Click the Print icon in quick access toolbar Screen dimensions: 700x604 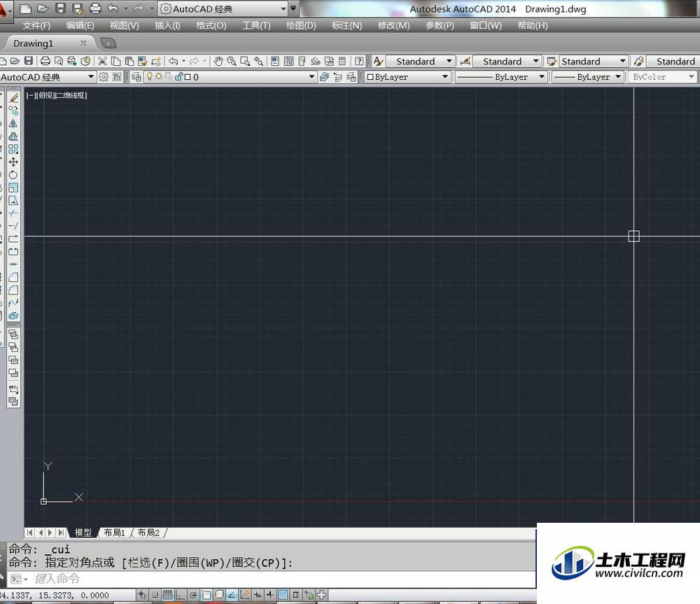click(95, 8)
